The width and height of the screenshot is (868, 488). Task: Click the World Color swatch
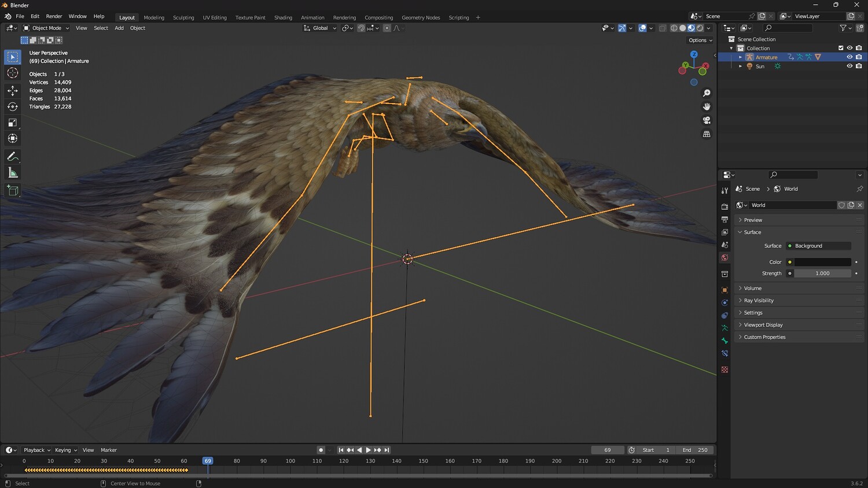pos(822,262)
